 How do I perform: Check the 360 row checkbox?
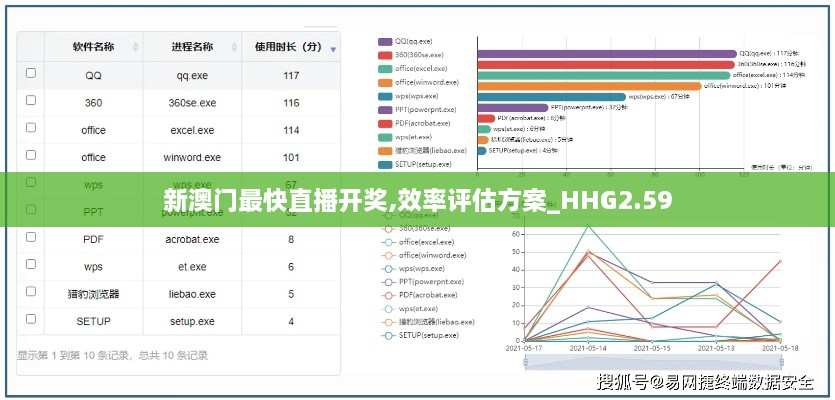(31, 100)
